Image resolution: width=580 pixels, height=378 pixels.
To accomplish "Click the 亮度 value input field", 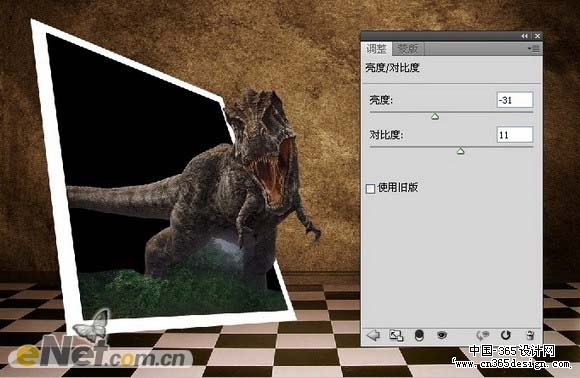I will coord(515,100).
